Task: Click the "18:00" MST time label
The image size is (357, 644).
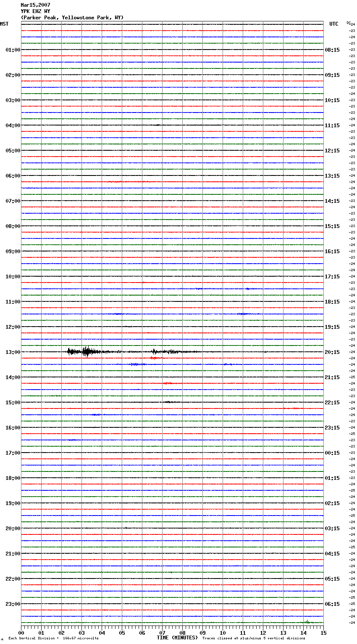Action: point(13,478)
